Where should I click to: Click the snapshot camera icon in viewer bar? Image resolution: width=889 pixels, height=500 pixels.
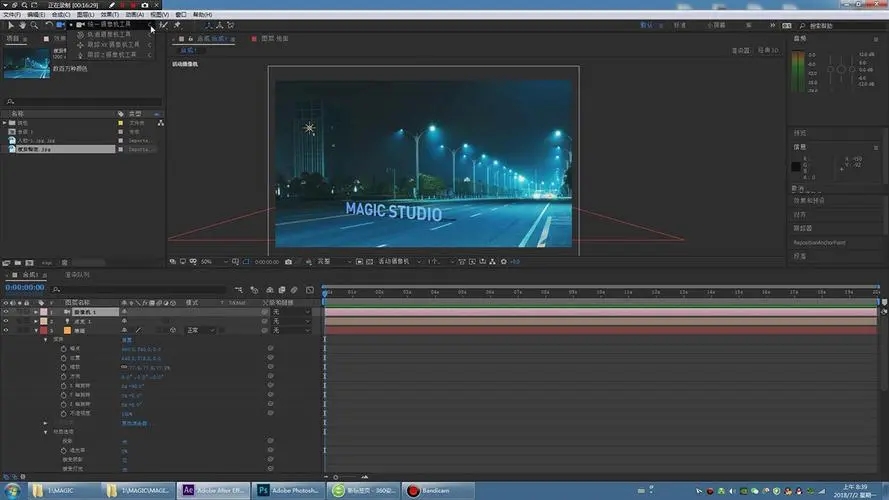(289, 261)
